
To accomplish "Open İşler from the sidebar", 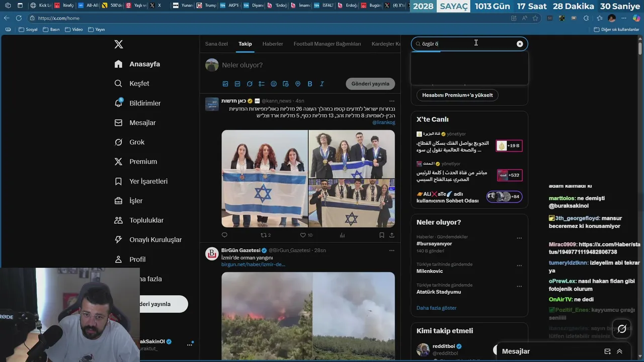I will point(128,201).
